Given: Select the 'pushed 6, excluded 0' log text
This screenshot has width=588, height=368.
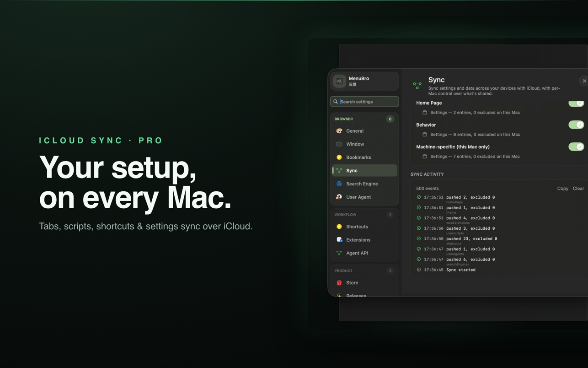Looking at the screenshot, I should click(470, 260).
